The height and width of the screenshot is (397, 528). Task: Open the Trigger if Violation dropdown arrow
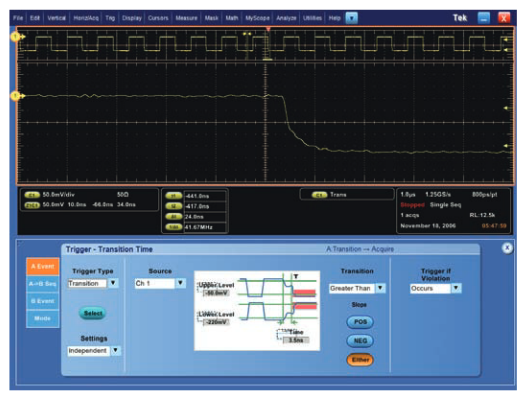[x=457, y=288]
